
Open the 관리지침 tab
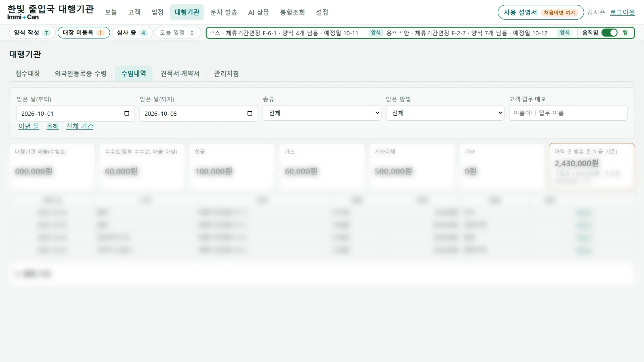point(226,73)
